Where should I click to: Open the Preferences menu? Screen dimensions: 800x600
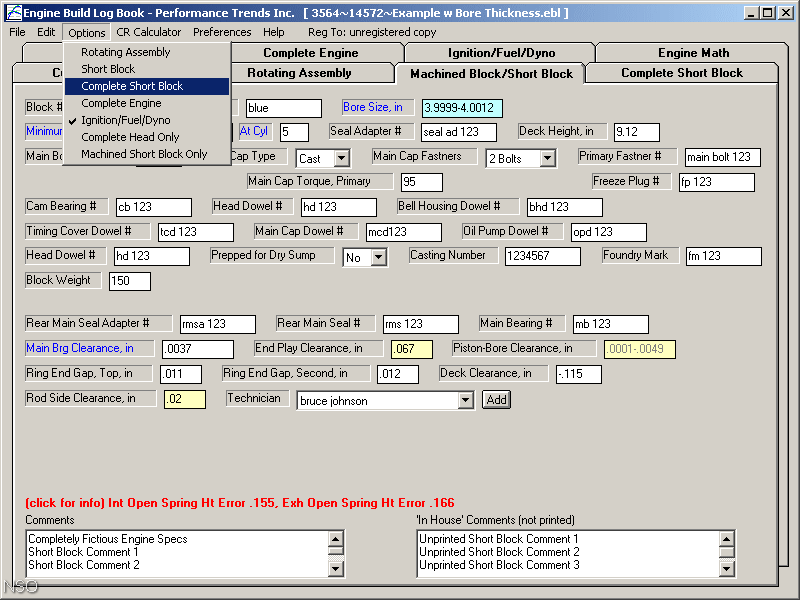222,32
